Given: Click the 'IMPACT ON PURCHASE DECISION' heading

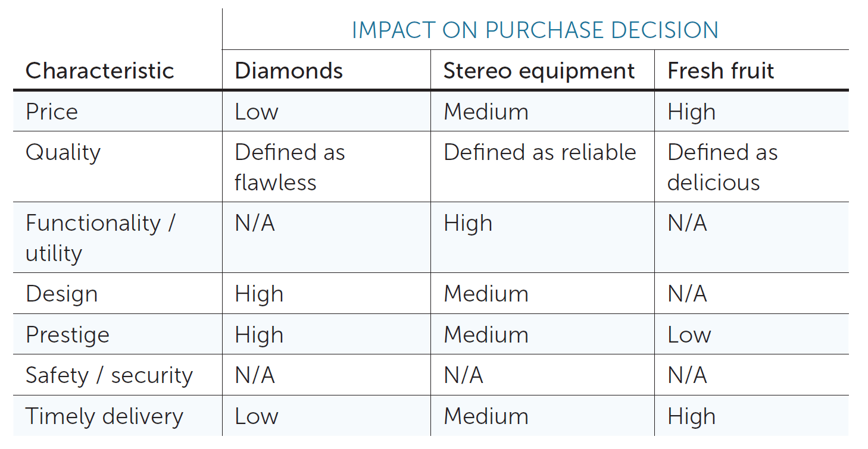Looking at the screenshot, I should pyautogui.click(x=535, y=30).
